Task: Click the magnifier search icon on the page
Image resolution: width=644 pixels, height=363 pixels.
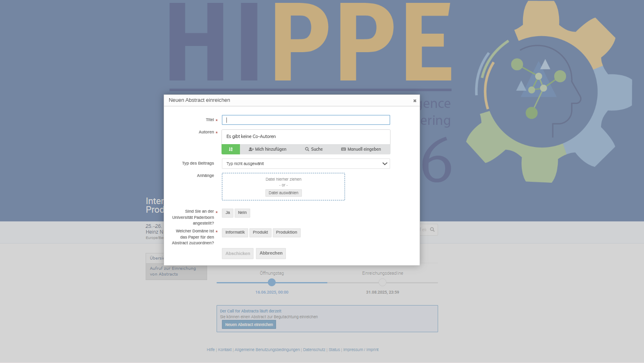Action: coord(432,230)
